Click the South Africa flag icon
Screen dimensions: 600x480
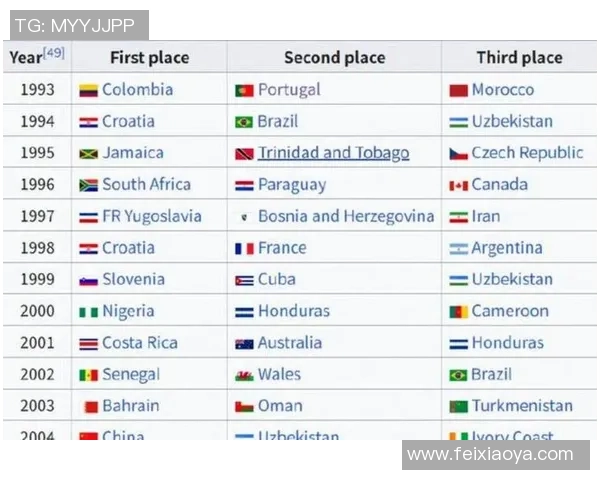point(88,185)
